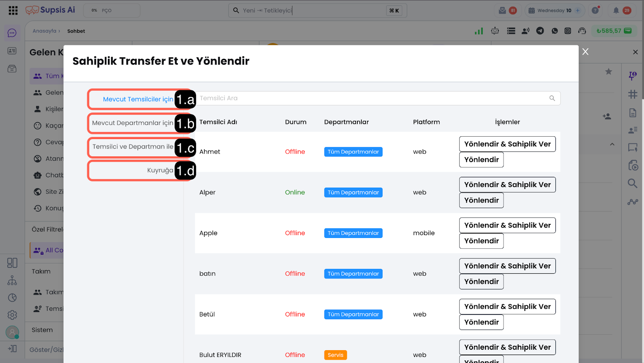644x363 pixels.
Task: Open the apps grid menu icon
Action: coord(13,10)
